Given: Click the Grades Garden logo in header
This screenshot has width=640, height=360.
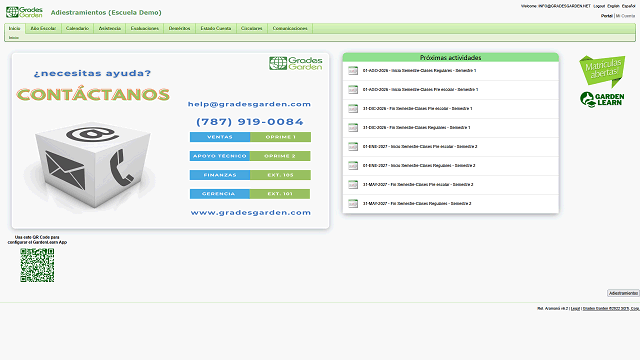Looking at the screenshot, I should pos(24,12).
